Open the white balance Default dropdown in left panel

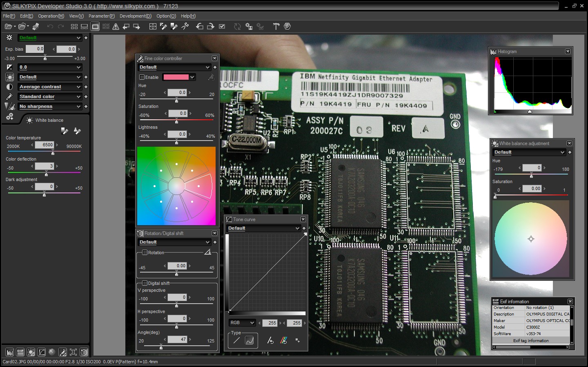pos(50,77)
